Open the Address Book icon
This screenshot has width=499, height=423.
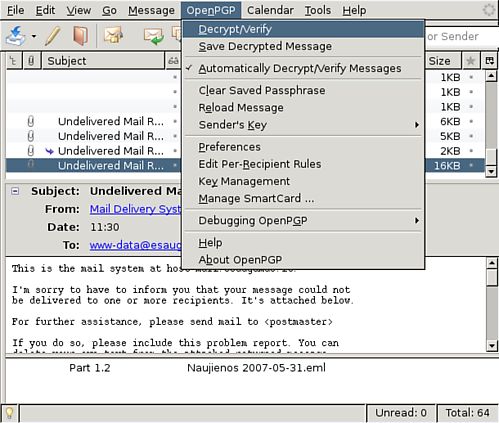click(81, 36)
